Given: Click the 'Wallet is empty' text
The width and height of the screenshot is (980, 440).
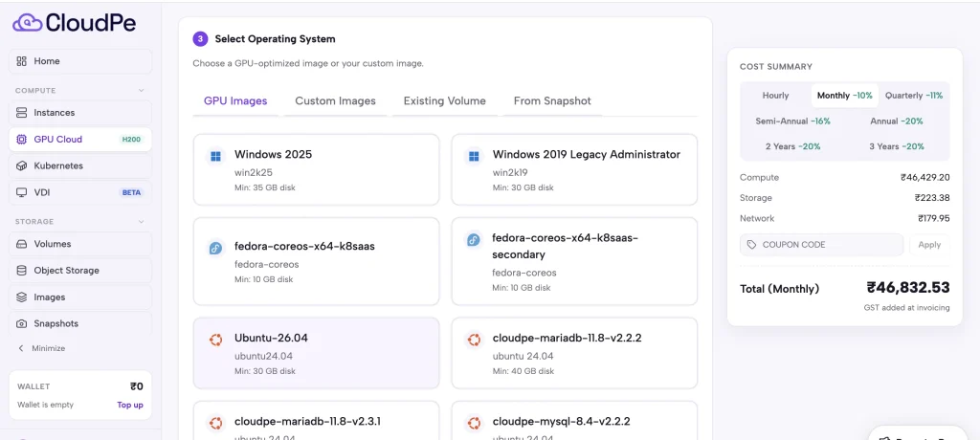Looking at the screenshot, I should 46,405.
